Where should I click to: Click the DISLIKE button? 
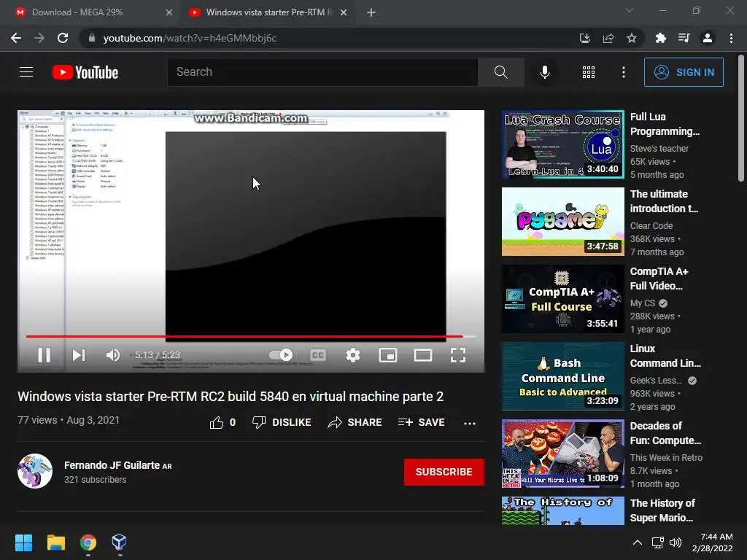(282, 422)
